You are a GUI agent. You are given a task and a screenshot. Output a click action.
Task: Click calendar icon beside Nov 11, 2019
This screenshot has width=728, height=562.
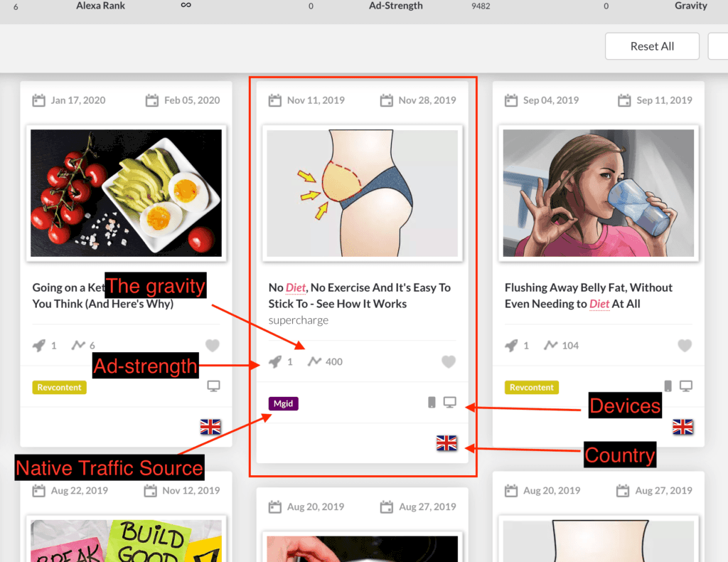[x=275, y=100]
